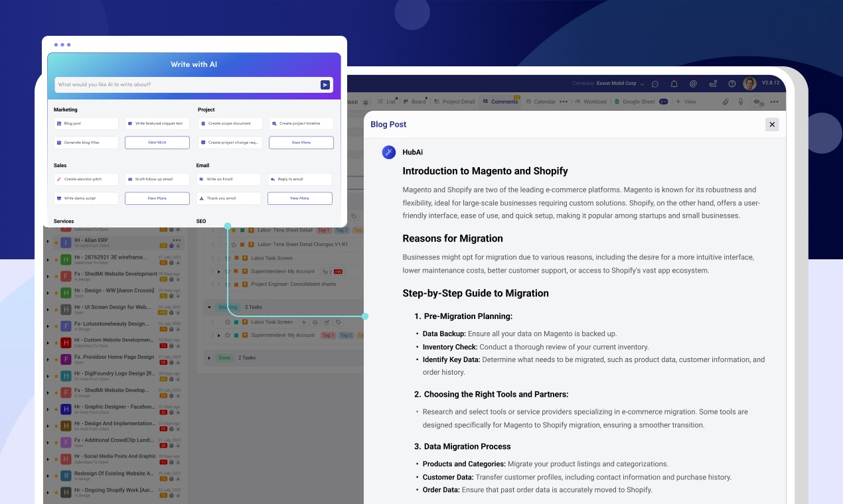Expand Superintendent- My Account subtasks with Tag 1 in Backlog
The image size is (843, 504).
[218, 336]
